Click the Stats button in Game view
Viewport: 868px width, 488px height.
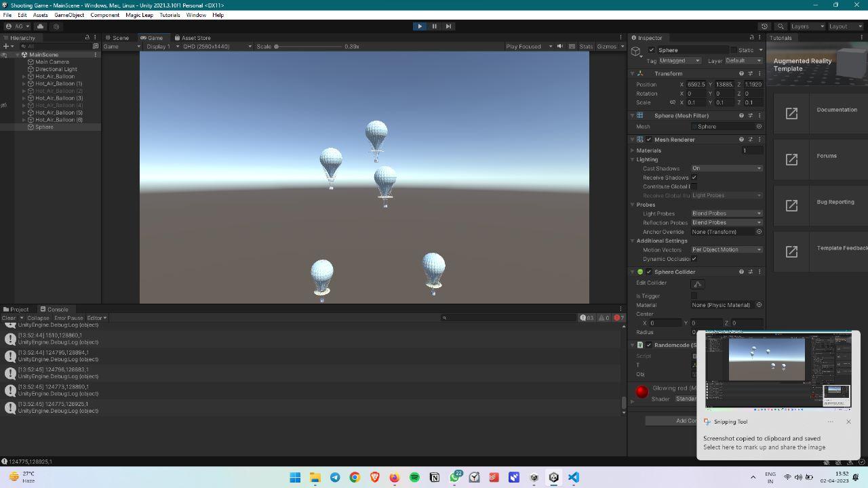[586, 47]
